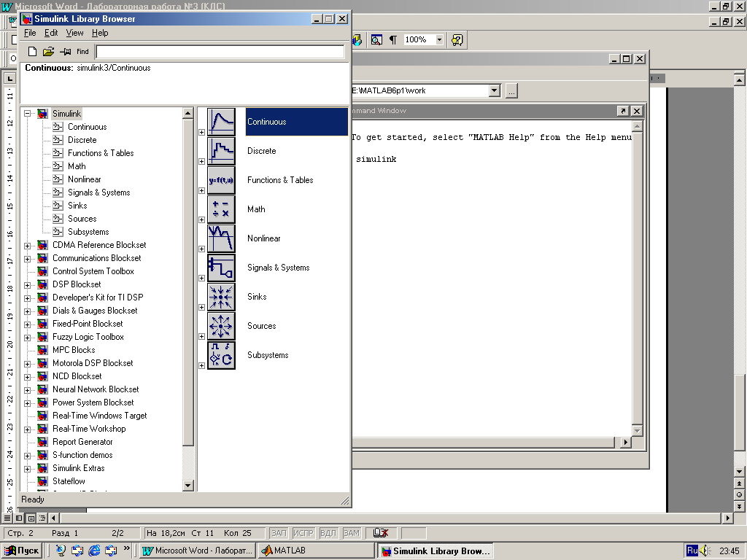Open MATLAB current directory dropdown
Screen dimensions: 747x560
495,90
